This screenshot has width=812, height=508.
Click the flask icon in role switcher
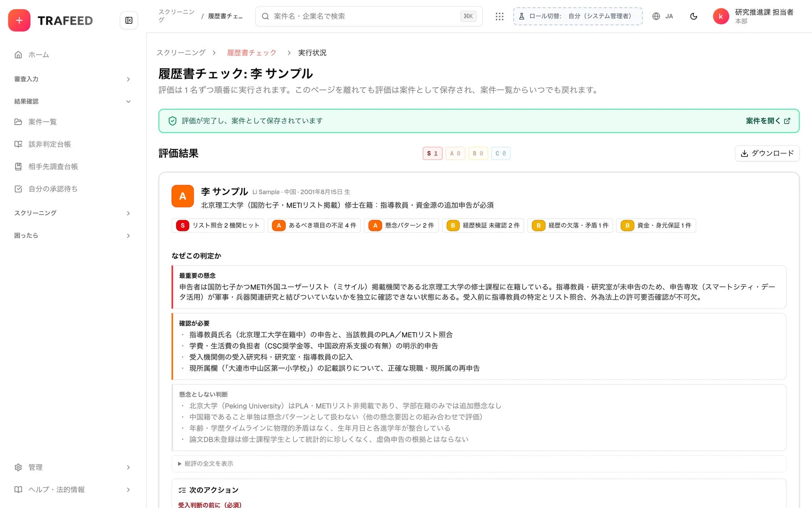(x=521, y=16)
